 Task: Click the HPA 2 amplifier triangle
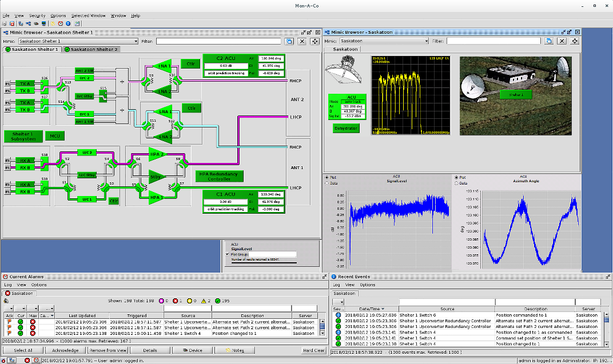(x=157, y=154)
